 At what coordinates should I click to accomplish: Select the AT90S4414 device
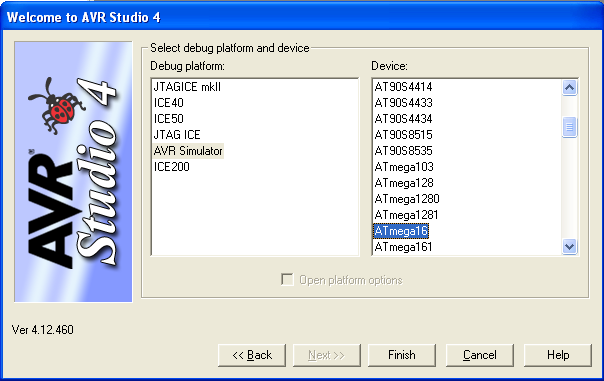(403, 87)
